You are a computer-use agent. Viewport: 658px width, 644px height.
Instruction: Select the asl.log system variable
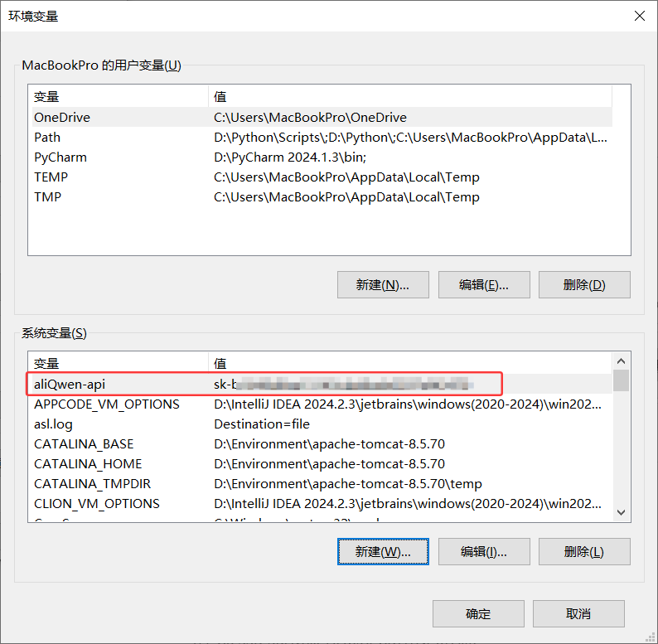point(56,424)
